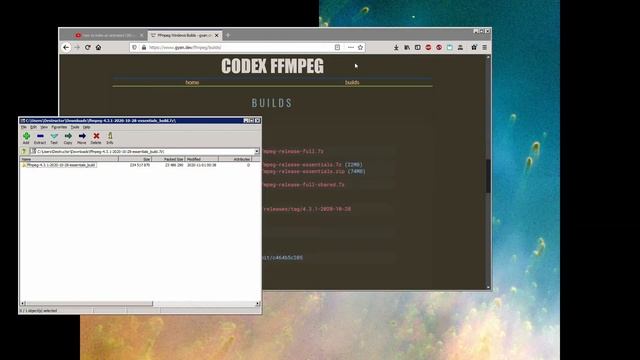Viewport: 640px width, 360px height.
Task: Click the light-blue extension icon
Action: (449, 47)
